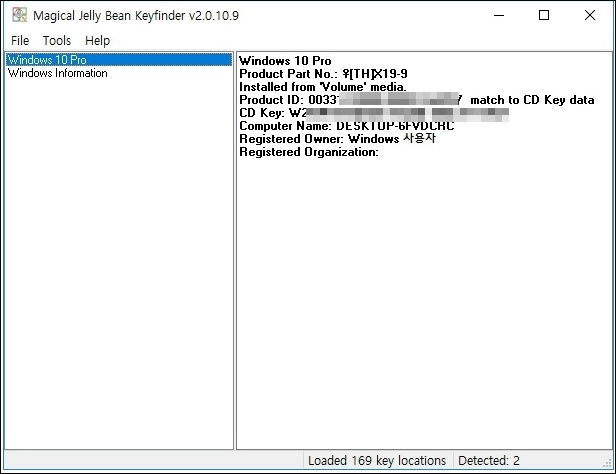616x474 pixels.
Task: Click the Registered Owner line
Action: point(337,139)
